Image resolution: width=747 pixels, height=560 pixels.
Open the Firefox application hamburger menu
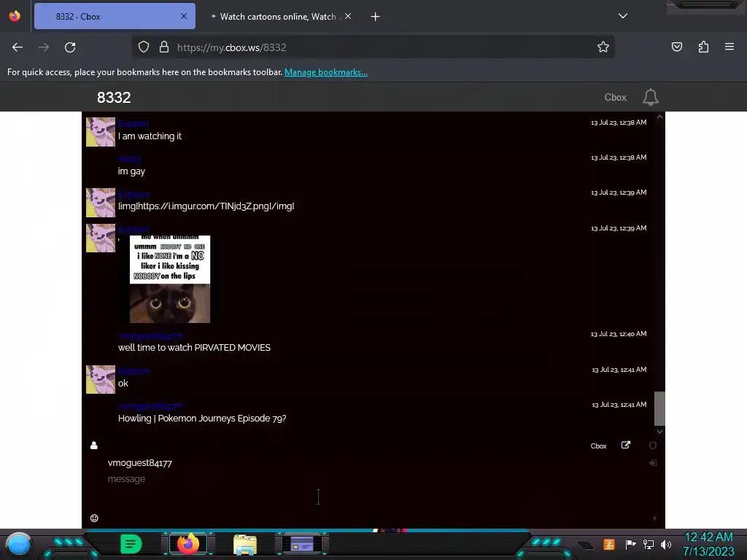[729, 47]
